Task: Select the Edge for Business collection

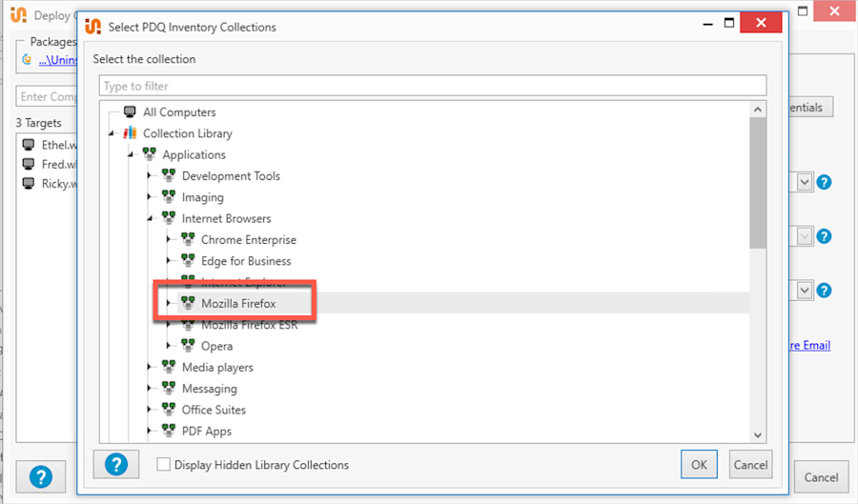Action: pyautogui.click(x=246, y=261)
